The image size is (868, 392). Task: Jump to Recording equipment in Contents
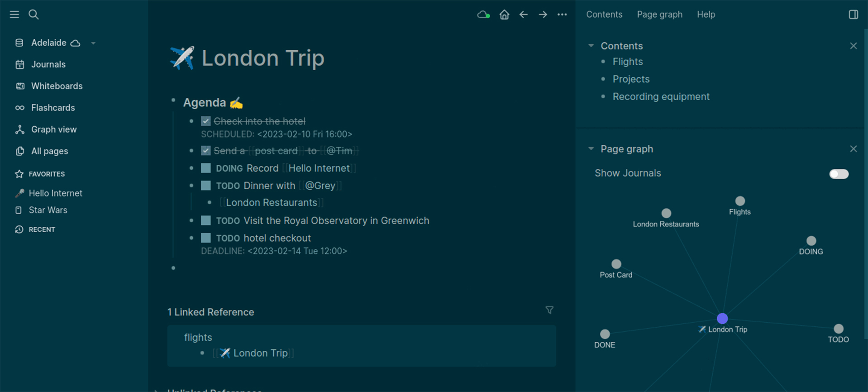point(661,96)
